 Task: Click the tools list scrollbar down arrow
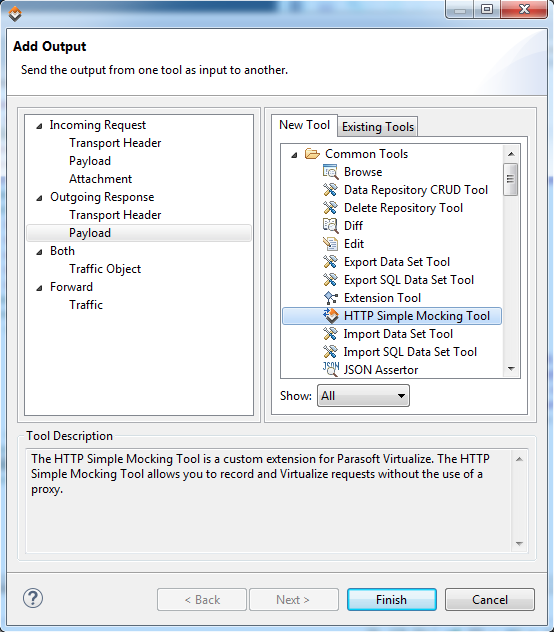click(511, 369)
